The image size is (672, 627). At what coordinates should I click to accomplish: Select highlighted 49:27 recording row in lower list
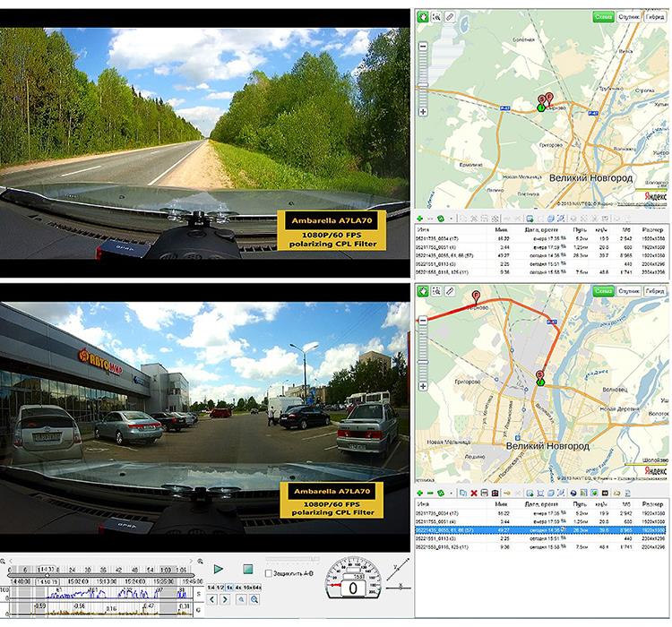[x=540, y=530]
